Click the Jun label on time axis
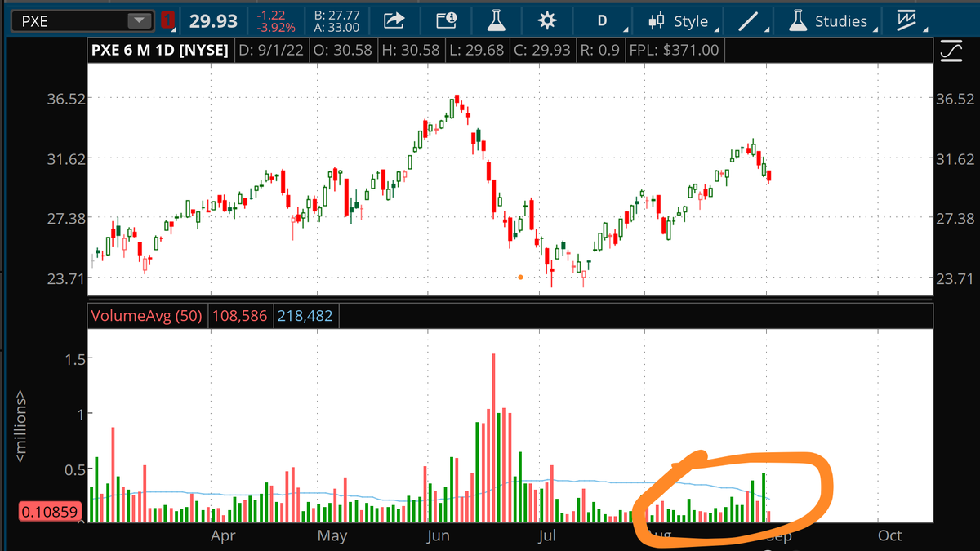Viewport: 980px width, 551px height. point(439,536)
